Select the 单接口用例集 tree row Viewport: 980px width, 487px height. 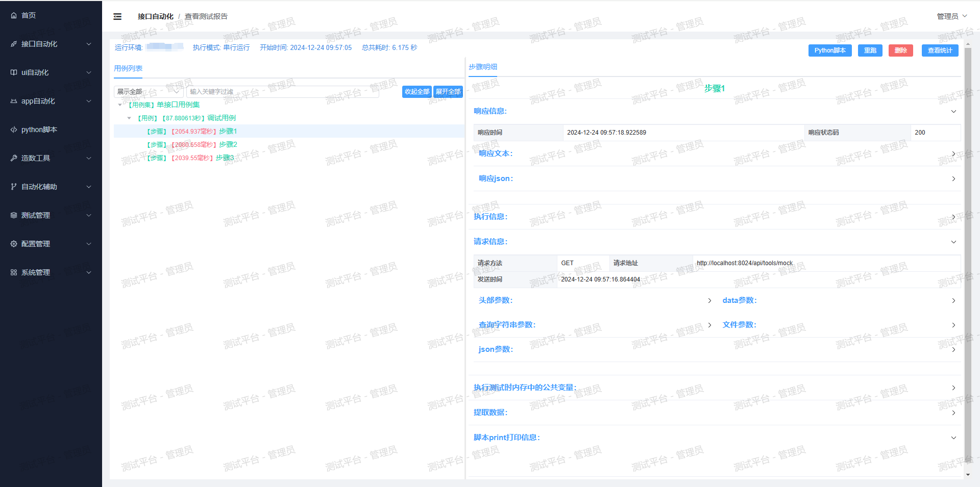(289, 105)
